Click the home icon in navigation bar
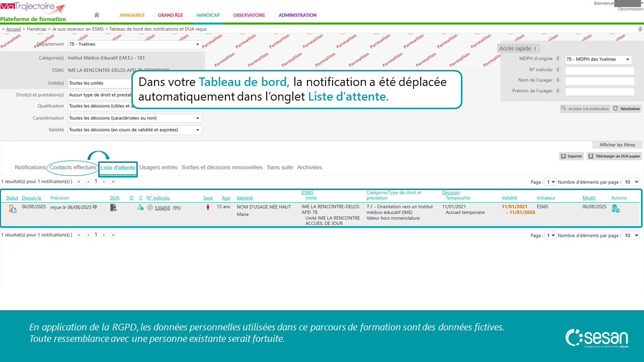This screenshot has width=644, height=362. (x=97, y=15)
